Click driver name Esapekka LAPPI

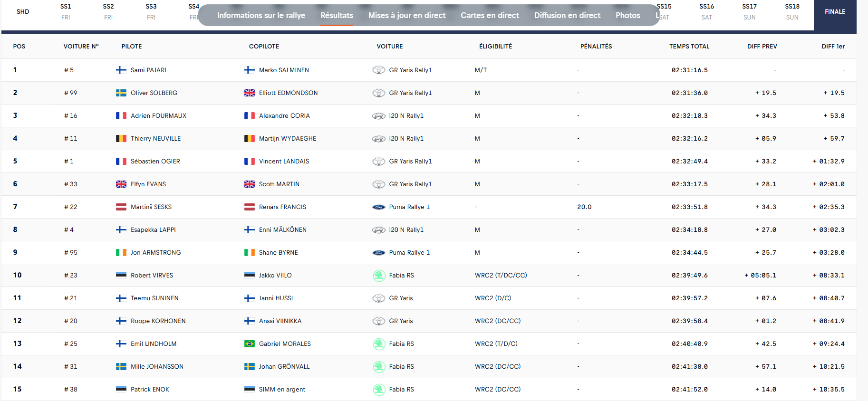tap(153, 229)
